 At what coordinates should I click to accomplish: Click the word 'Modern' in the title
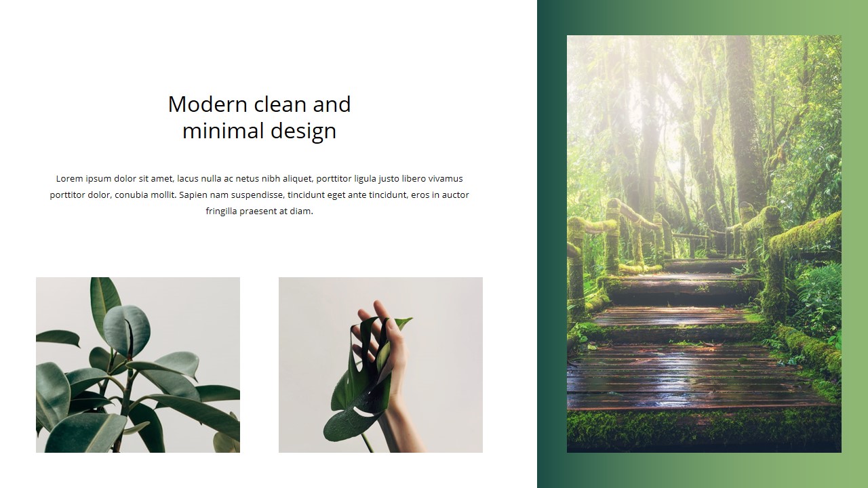pyautogui.click(x=208, y=104)
